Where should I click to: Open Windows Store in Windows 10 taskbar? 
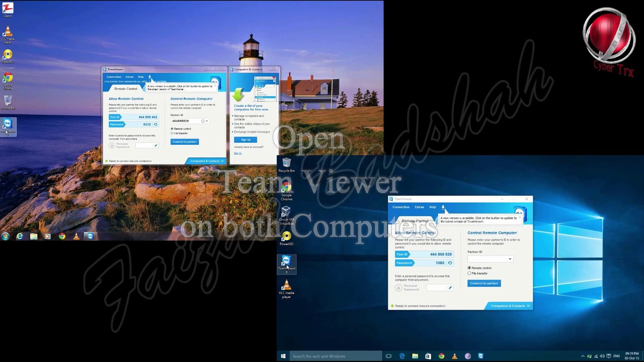[x=428, y=356]
